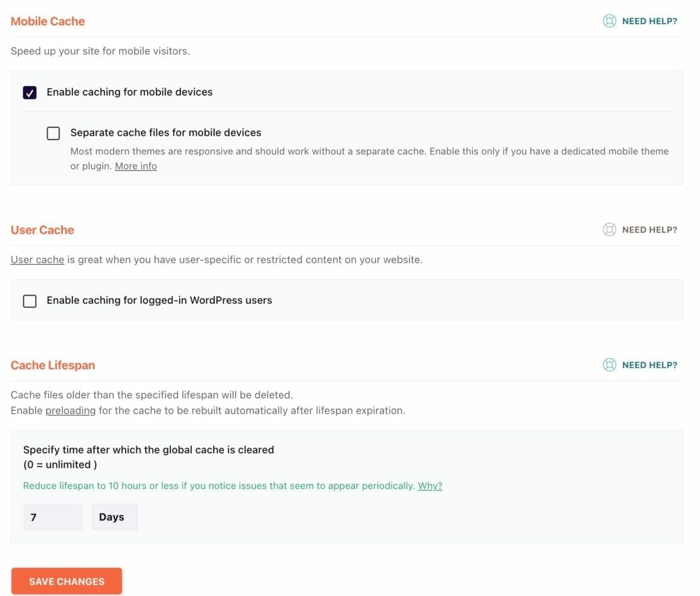Open the More info link
This screenshot has height=596, width=700.
coord(135,165)
